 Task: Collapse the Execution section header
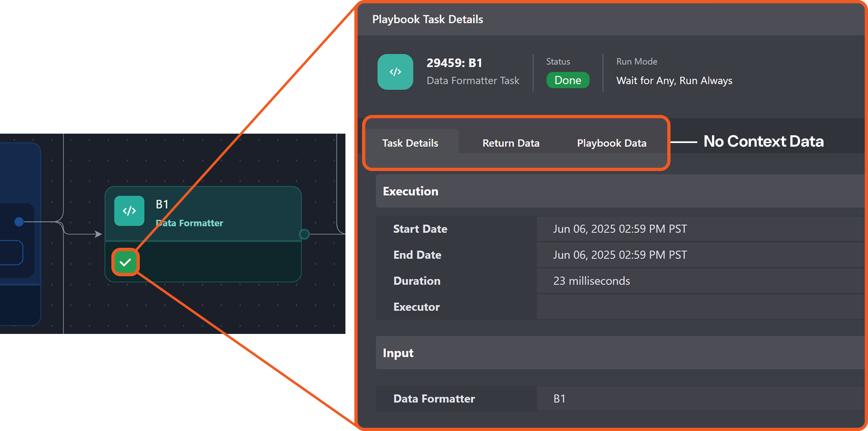[410, 191]
